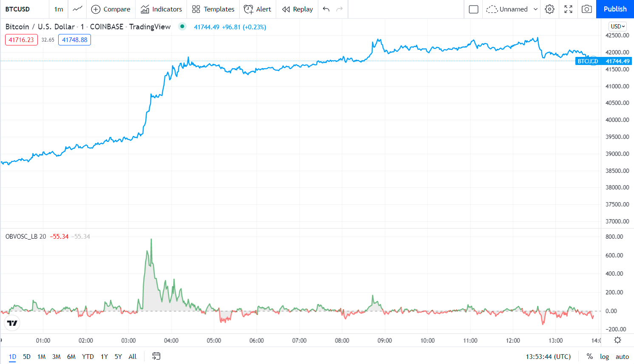634x364 pixels.
Task: Open time axis settings gear at bottom right
Action: [x=618, y=340]
